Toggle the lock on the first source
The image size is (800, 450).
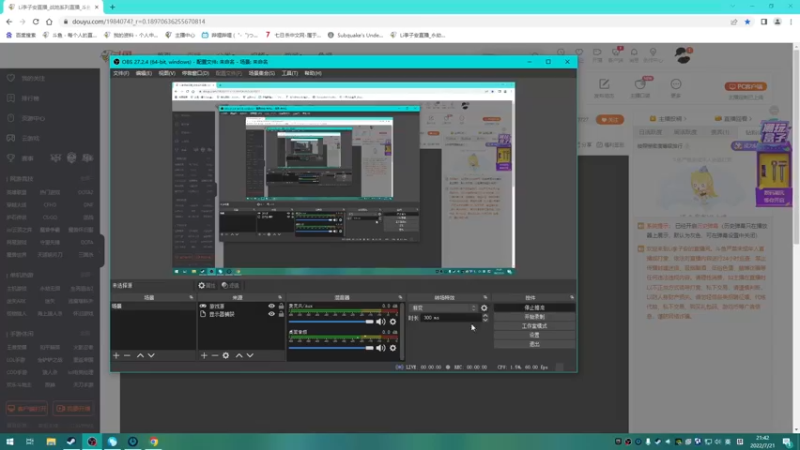(x=281, y=306)
